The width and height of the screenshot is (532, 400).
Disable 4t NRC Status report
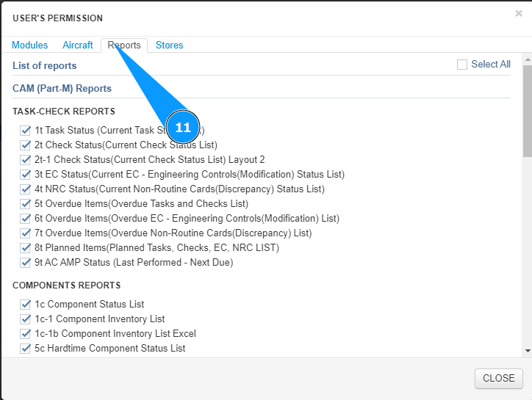[x=26, y=189]
